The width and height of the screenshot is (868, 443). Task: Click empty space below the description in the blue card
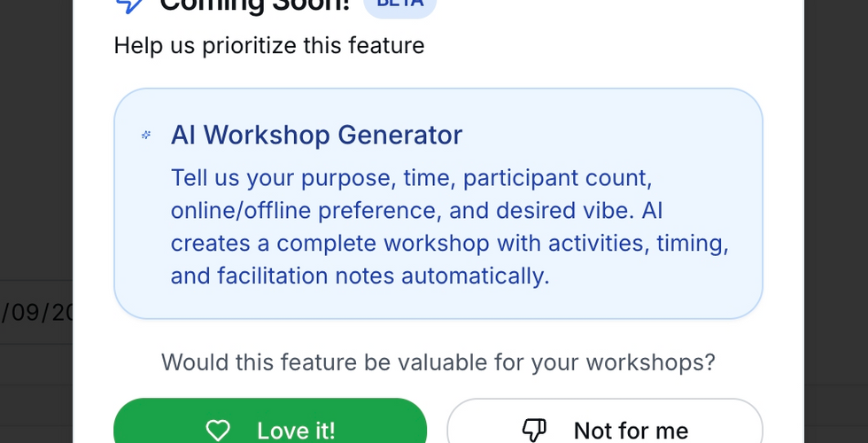click(x=438, y=304)
